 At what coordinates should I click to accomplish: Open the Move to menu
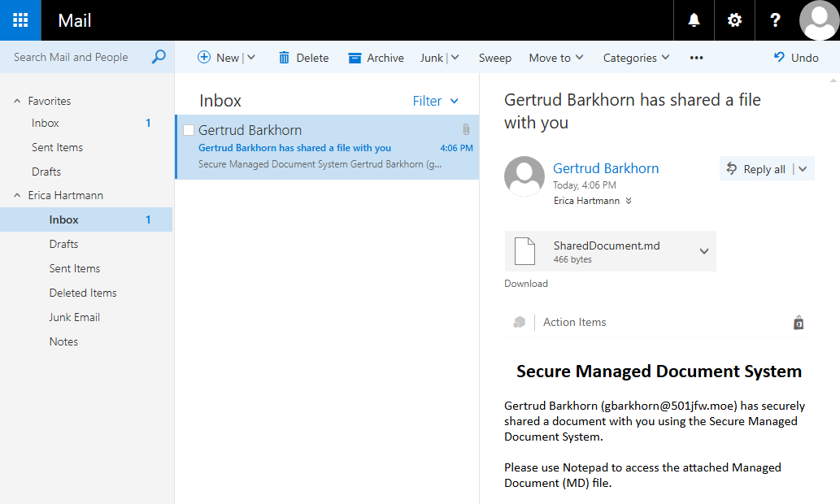tap(555, 58)
